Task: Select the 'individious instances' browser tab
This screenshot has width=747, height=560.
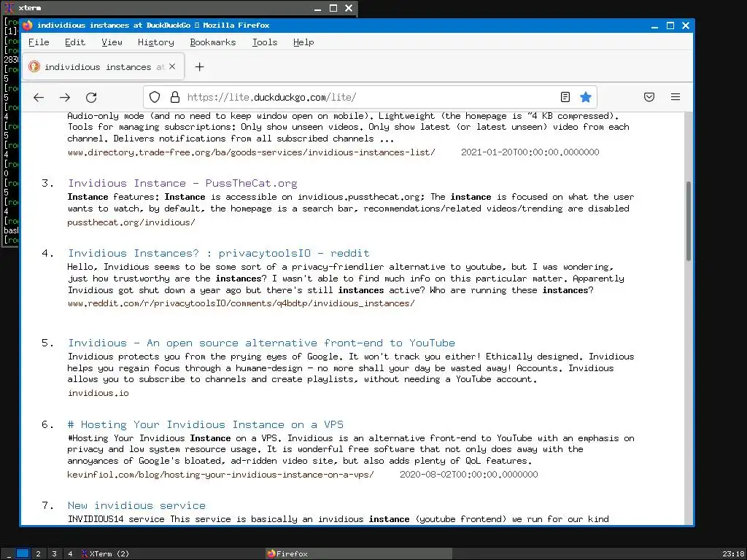Action: (x=103, y=67)
